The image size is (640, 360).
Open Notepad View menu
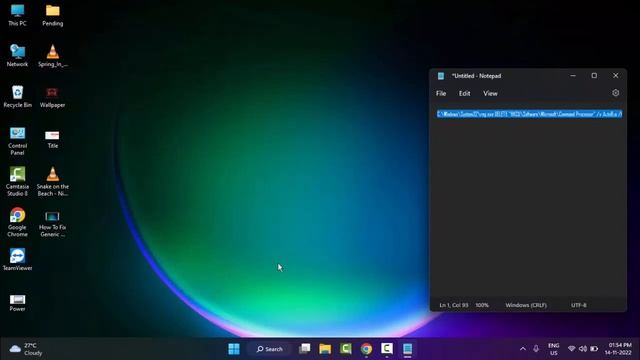click(490, 93)
